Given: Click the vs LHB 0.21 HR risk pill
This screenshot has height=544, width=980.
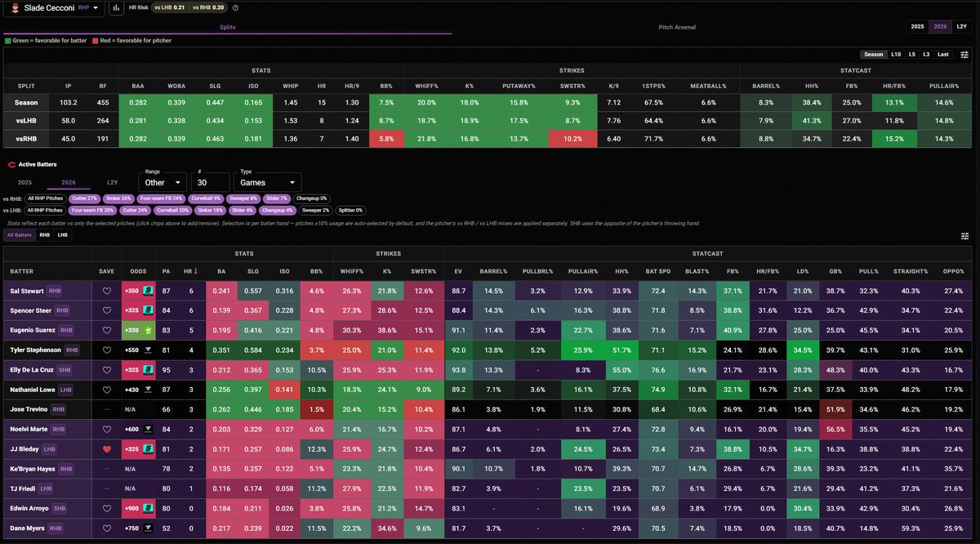Looking at the screenshot, I should (168, 8).
